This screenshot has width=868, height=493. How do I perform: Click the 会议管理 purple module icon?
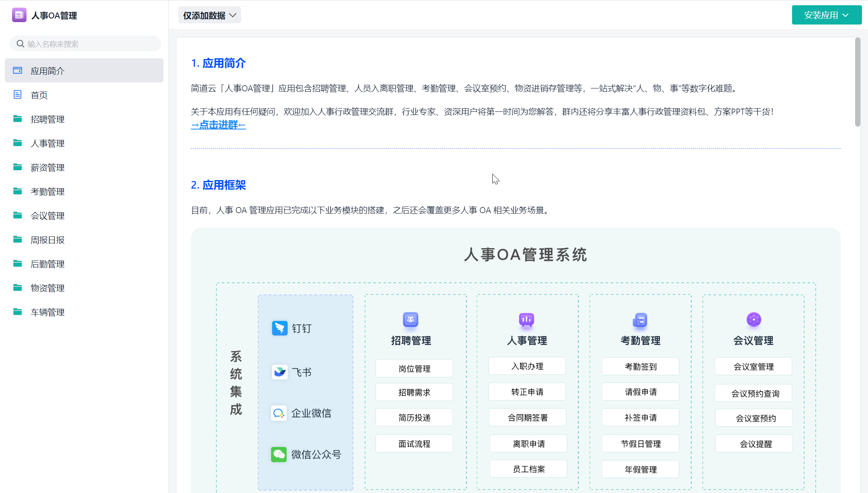[753, 320]
